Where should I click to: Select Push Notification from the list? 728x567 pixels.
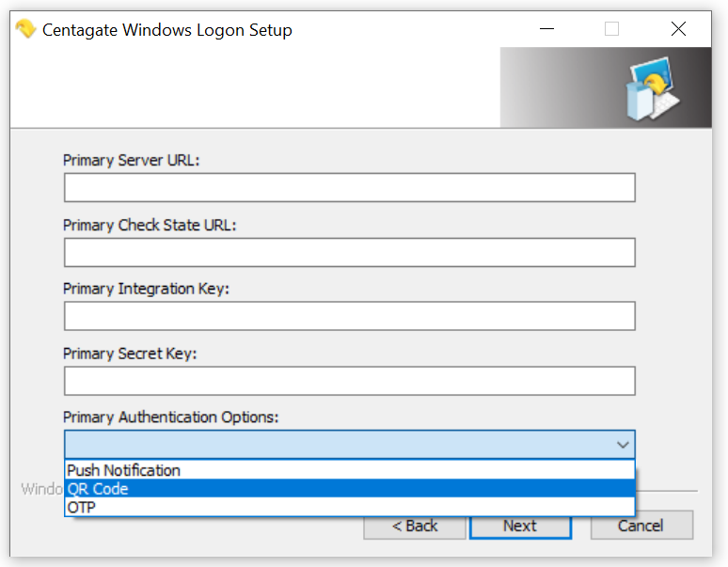click(350, 470)
